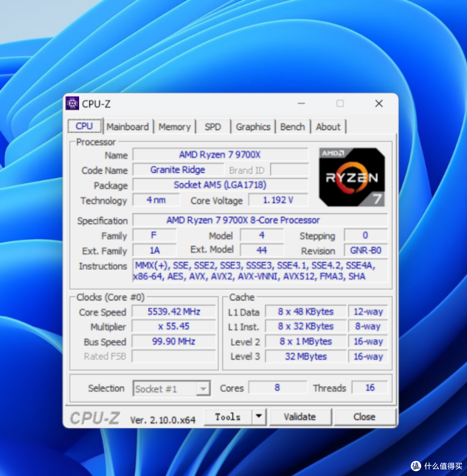This screenshot has height=476, width=467.
Task: Click the Core Voltage value 1.192 V
Action: [x=278, y=200]
